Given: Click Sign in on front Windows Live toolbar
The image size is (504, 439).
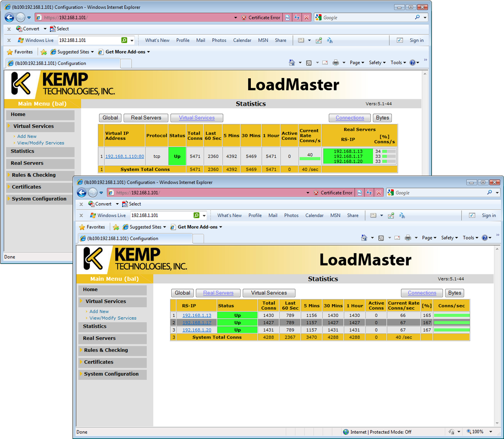Looking at the screenshot, I should (x=489, y=215).
